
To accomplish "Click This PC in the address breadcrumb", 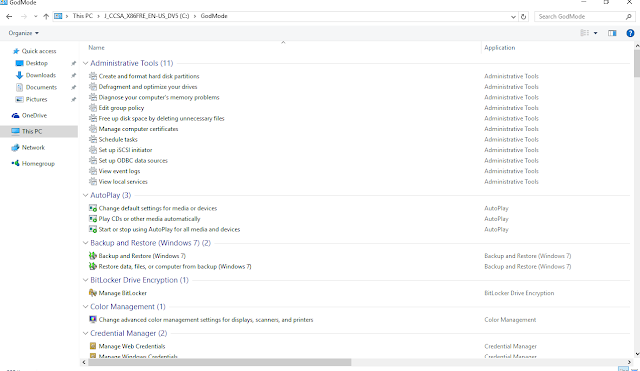I will coord(82,16).
